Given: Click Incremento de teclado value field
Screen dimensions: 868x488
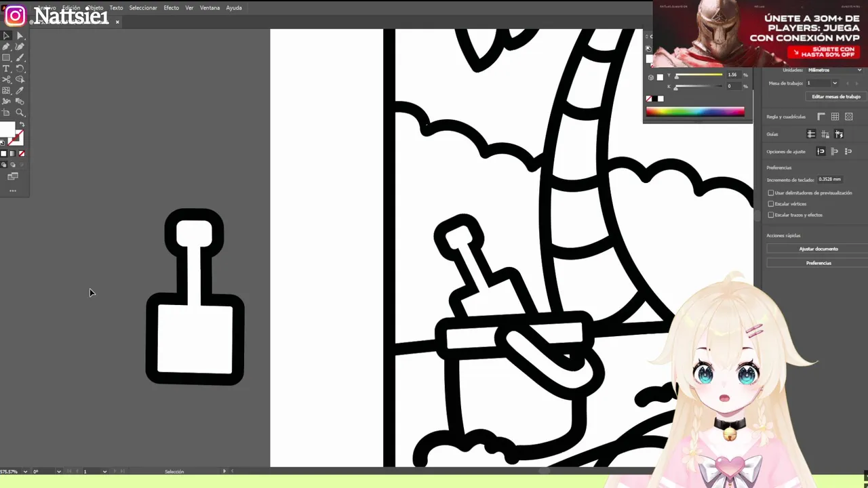Looking at the screenshot, I should (830, 180).
